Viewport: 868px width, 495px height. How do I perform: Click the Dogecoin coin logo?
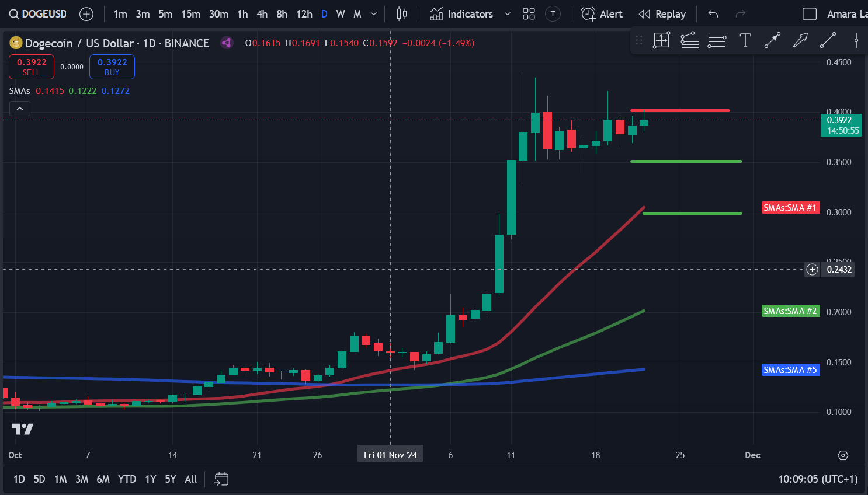click(16, 43)
